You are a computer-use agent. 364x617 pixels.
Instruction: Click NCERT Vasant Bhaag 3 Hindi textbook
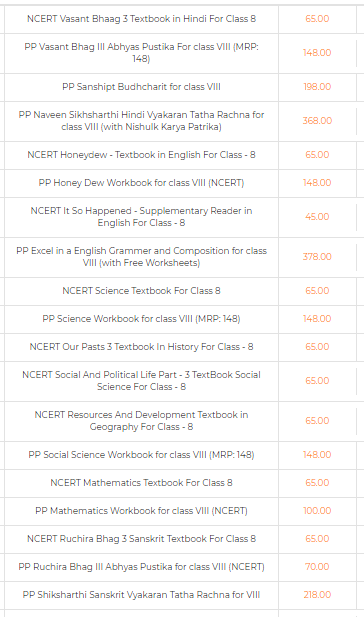pyautogui.click(x=141, y=19)
